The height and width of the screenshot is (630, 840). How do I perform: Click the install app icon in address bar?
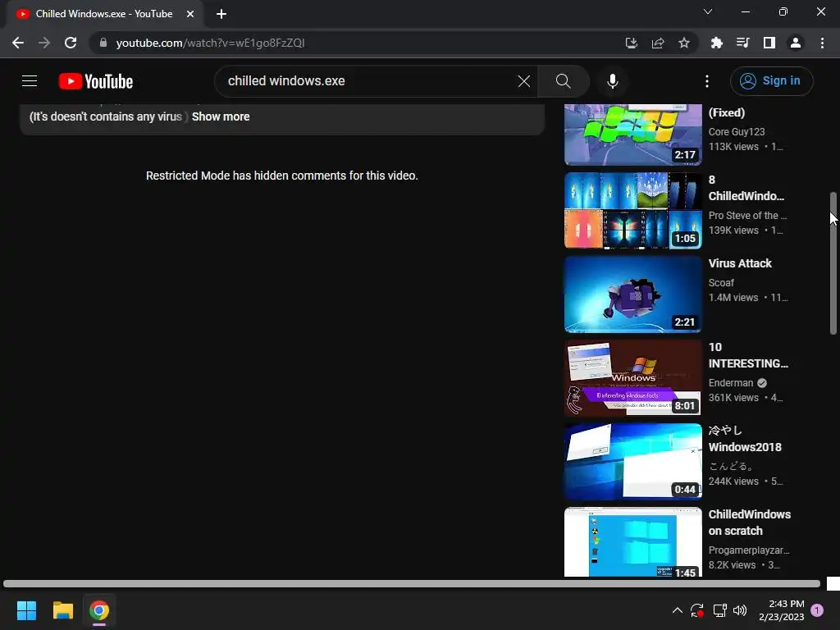click(x=632, y=43)
